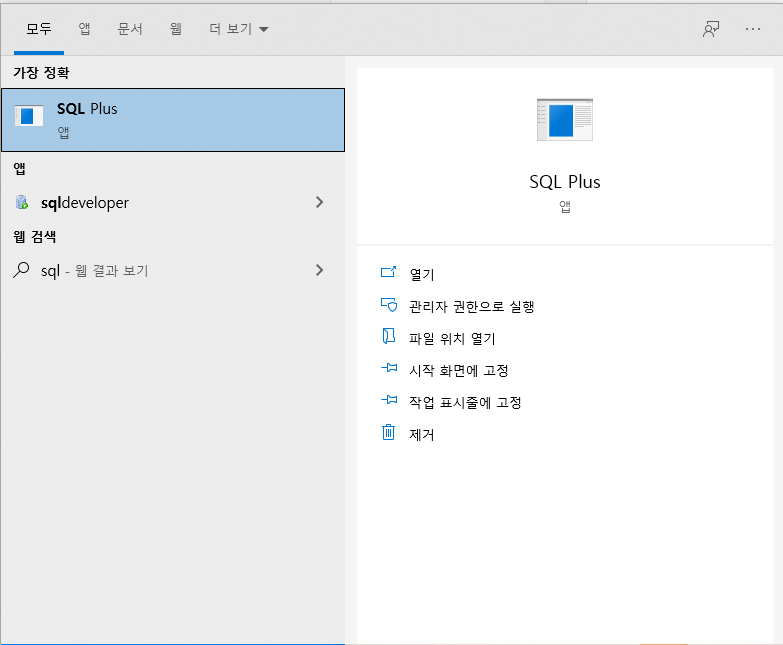The height and width of the screenshot is (645, 783).
Task: Open the sqldeveloper app result
Action: click(173, 202)
